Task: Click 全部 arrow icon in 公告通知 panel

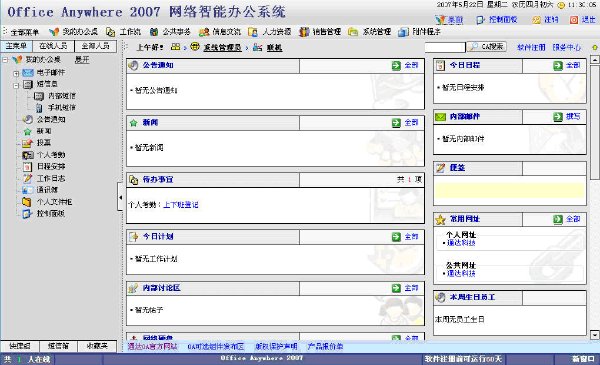Action: point(396,65)
